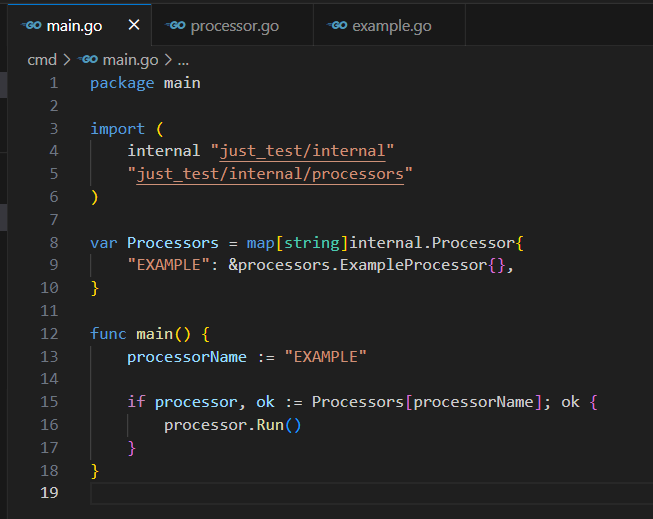The width and height of the screenshot is (653, 519).
Task: Open the example.go tab
Action: (x=391, y=25)
